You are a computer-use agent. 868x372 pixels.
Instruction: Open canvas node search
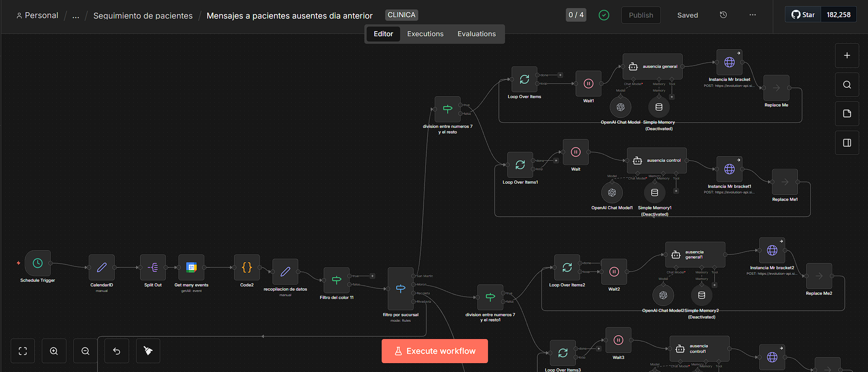[847, 85]
